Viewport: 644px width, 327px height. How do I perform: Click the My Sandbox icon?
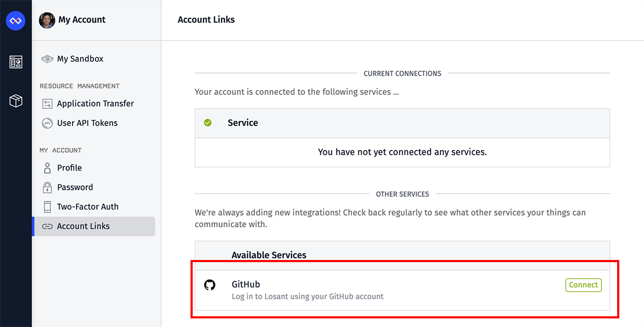[x=47, y=59]
